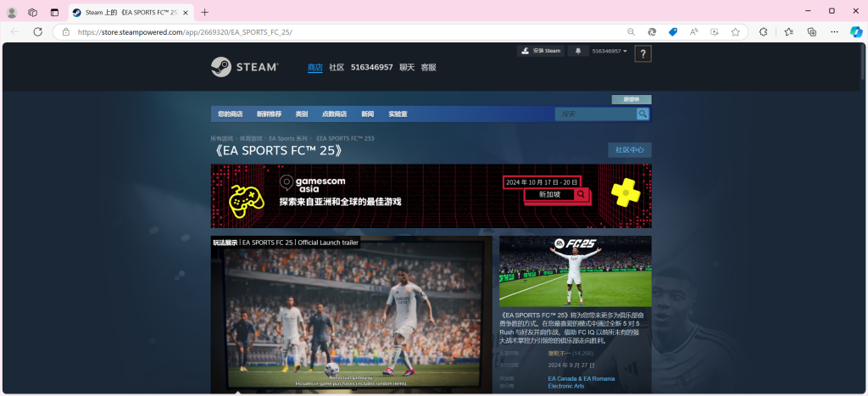Viewport: 868px width, 396px height.
Task: Start Read aloud from address bar
Action: pos(693,32)
